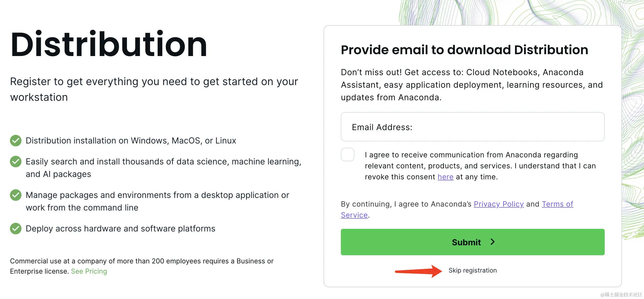Enable the communication consent checkbox
This screenshot has height=299, width=644.
tap(348, 154)
